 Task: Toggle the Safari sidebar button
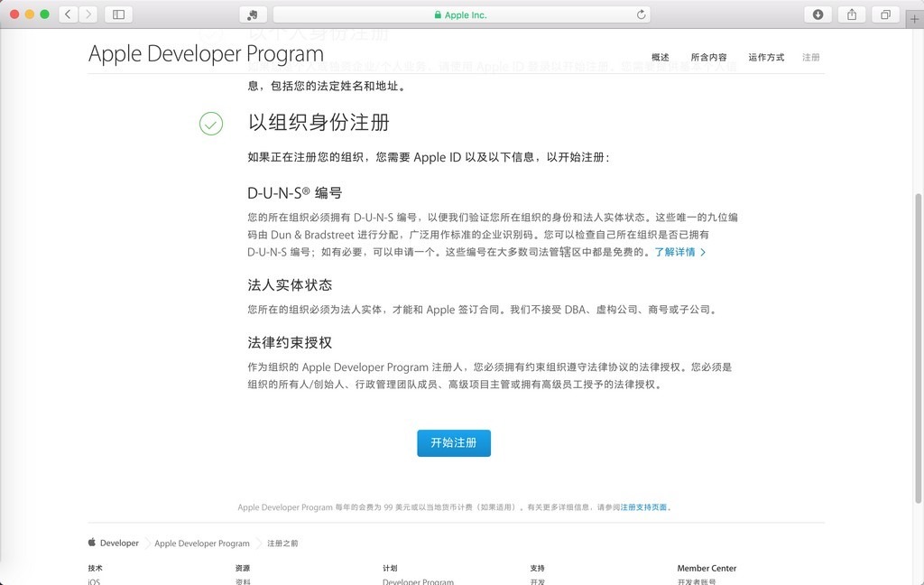[x=118, y=14]
